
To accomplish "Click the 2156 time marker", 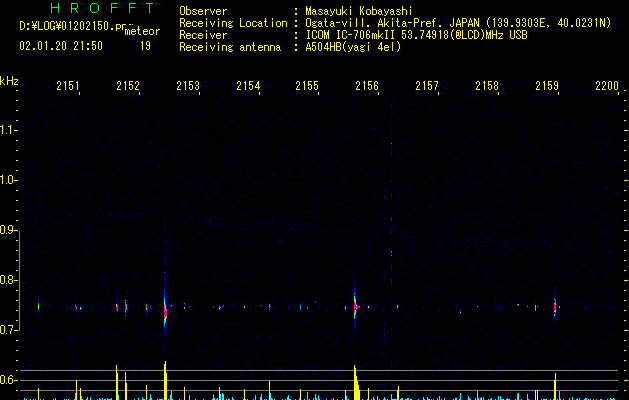I will click(x=367, y=86).
